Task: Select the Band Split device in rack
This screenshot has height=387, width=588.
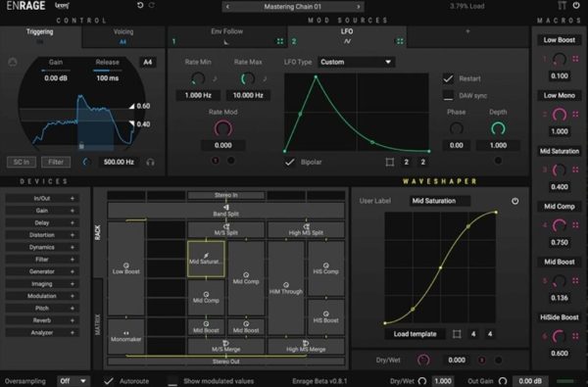Action: (x=225, y=211)
